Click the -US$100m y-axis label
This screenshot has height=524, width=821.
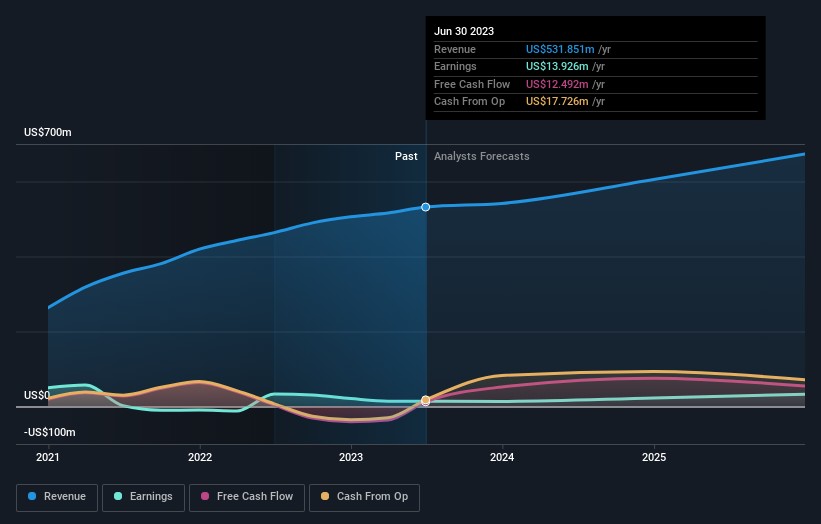50,432
